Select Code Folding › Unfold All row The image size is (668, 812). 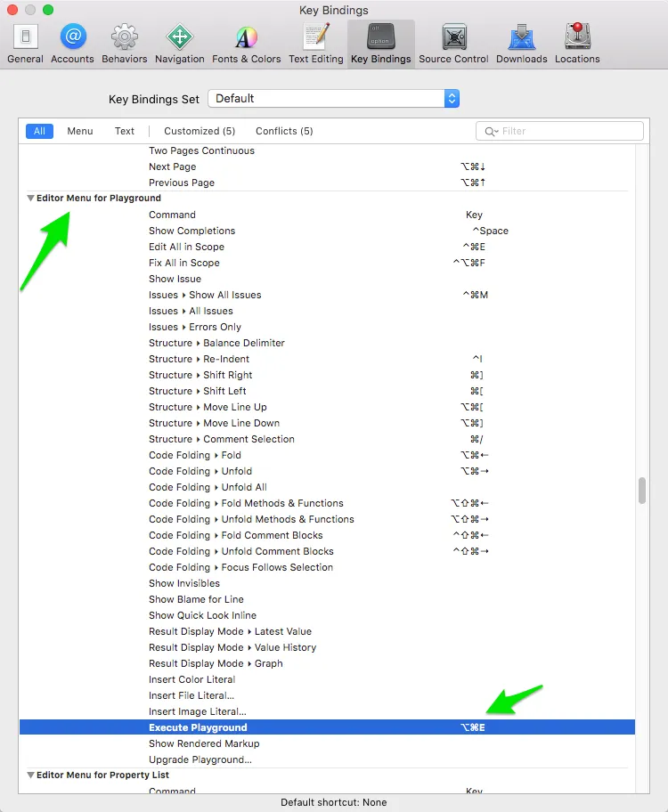point(327,488)
